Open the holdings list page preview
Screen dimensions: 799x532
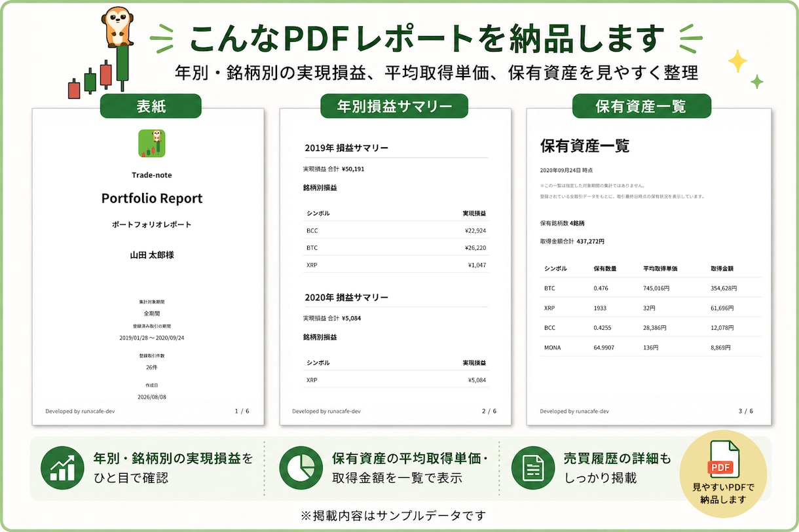pos(649,267)
